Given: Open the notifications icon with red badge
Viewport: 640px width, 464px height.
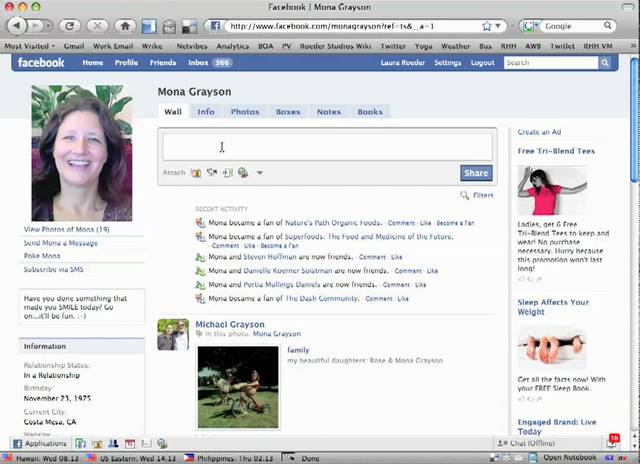Looking at the screenshot, I should click(x=612, y=442).
